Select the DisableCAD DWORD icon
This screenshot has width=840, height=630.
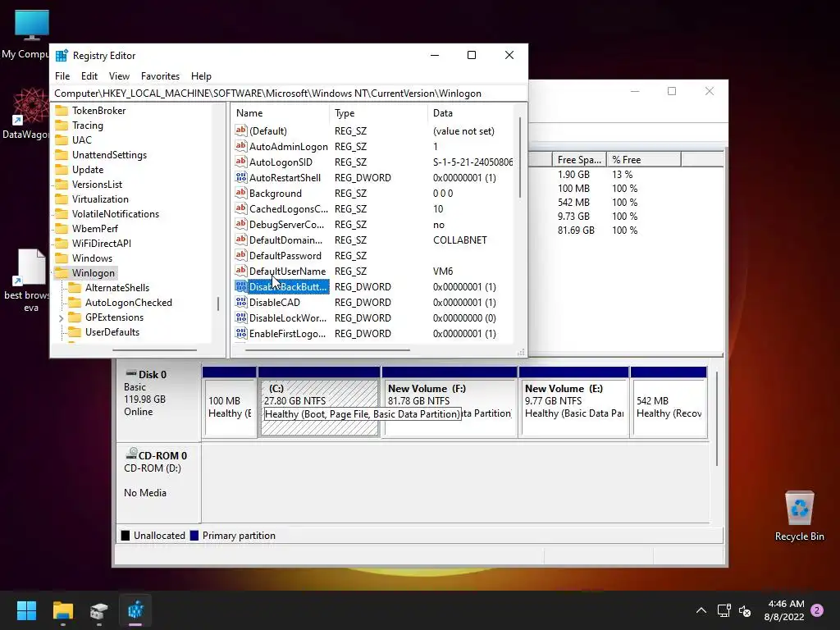point(241,302)
